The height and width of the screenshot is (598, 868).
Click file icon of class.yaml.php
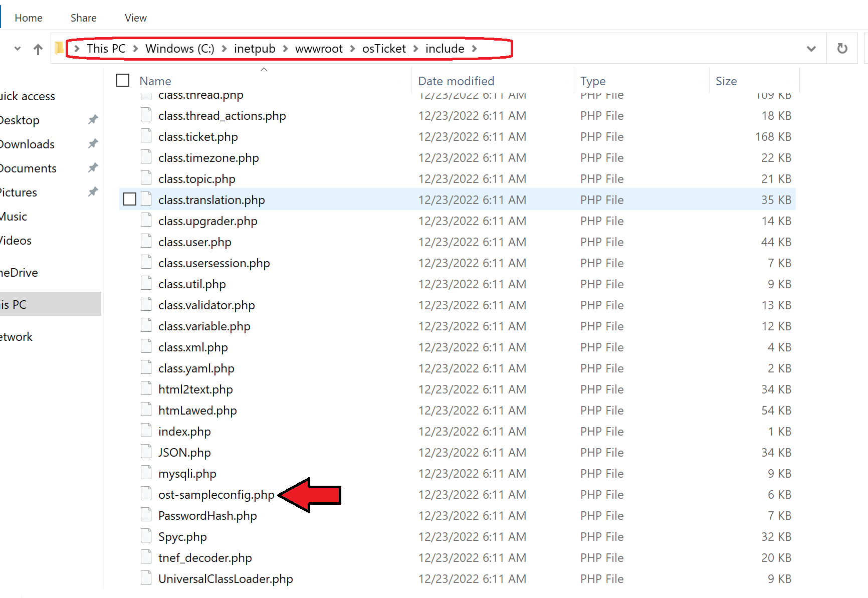(146, 368)
